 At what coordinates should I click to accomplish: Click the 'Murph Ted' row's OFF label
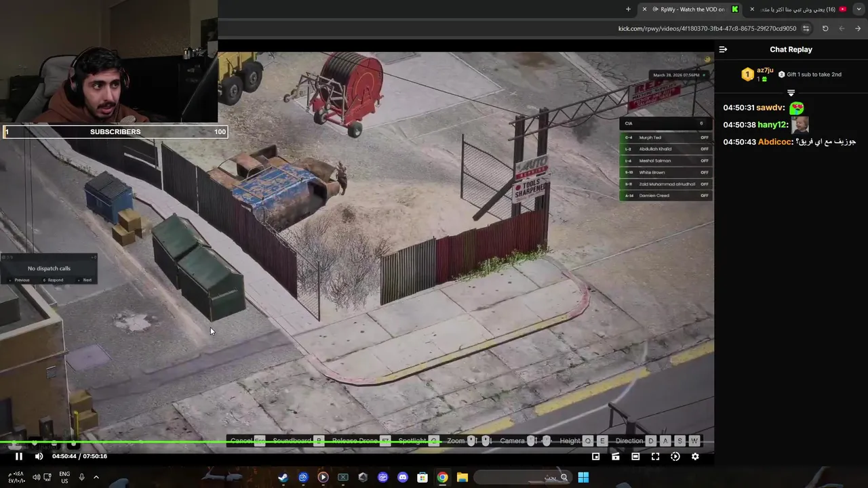click(705, 138)
